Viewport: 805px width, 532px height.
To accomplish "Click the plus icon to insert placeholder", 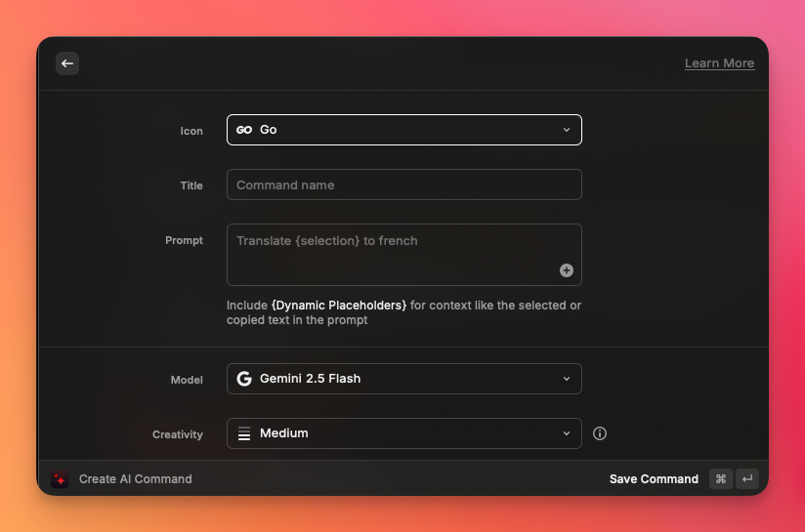I will (x=567, y=270).
